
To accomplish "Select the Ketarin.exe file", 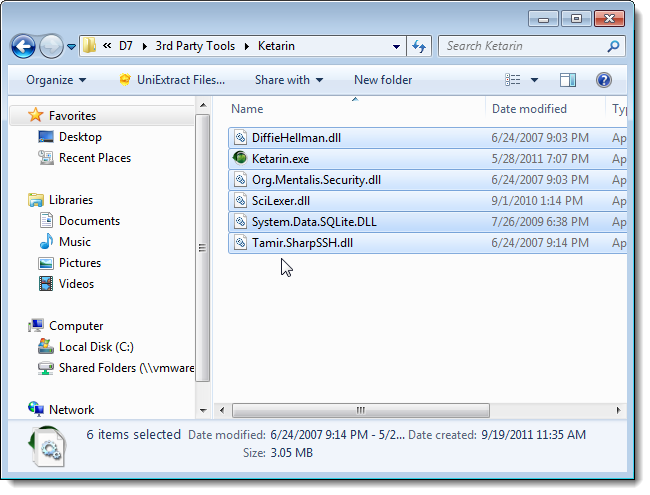I will (427, 159).
